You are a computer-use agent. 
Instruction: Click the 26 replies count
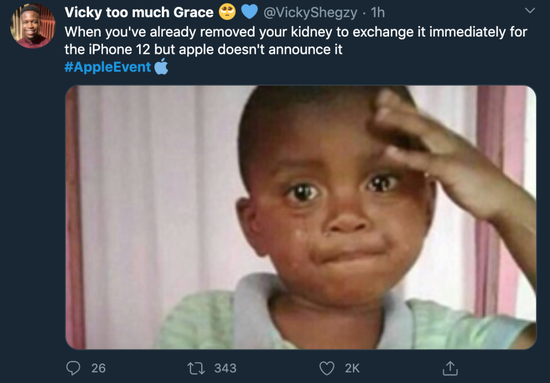pos(98,368)
